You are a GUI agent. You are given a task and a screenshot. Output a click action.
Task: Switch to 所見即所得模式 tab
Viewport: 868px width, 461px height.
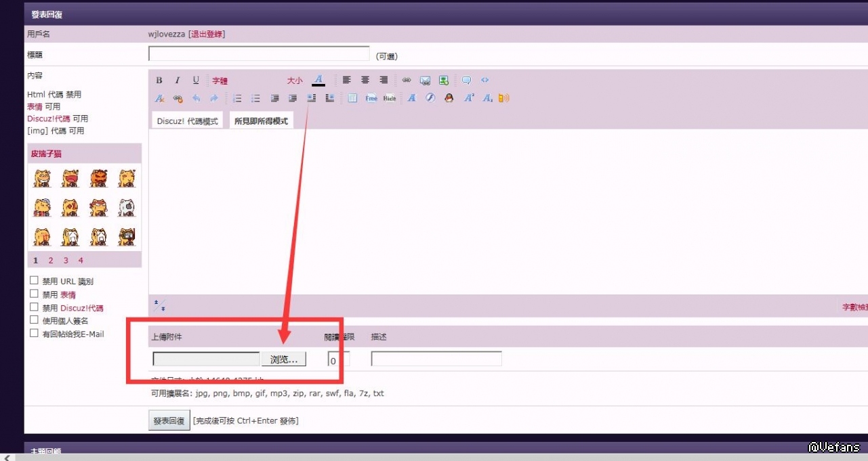pos(261,121)
